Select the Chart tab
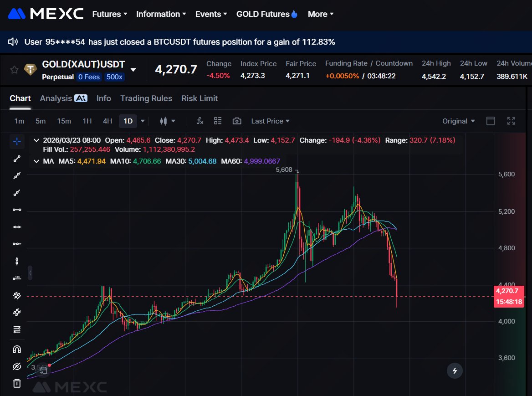This screenshot has height=396, width=532. (x=20, y=98)
